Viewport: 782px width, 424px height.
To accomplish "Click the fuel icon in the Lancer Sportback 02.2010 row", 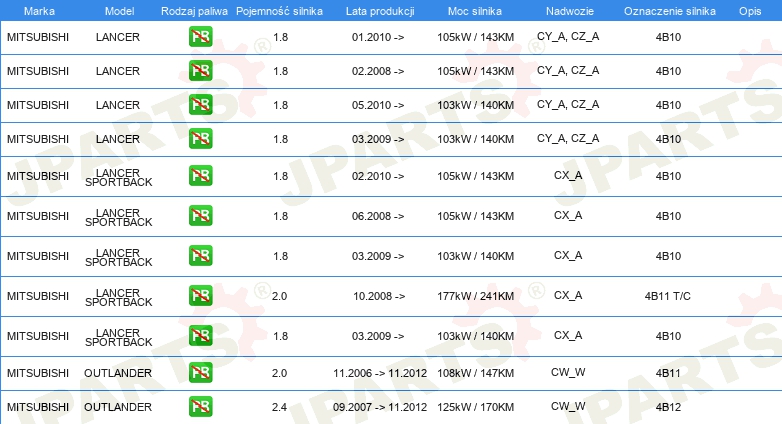I will (200, 176).
